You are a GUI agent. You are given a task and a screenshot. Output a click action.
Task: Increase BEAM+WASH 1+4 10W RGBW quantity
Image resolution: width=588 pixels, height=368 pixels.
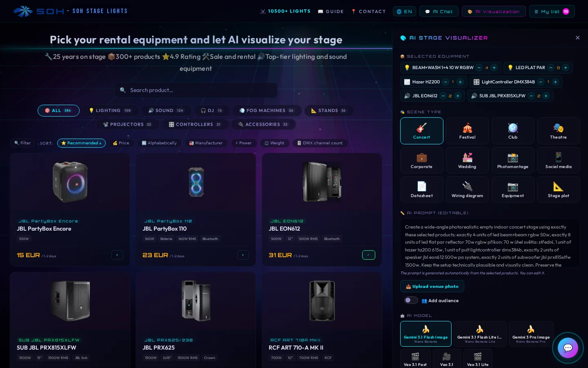tap(494, 67)
